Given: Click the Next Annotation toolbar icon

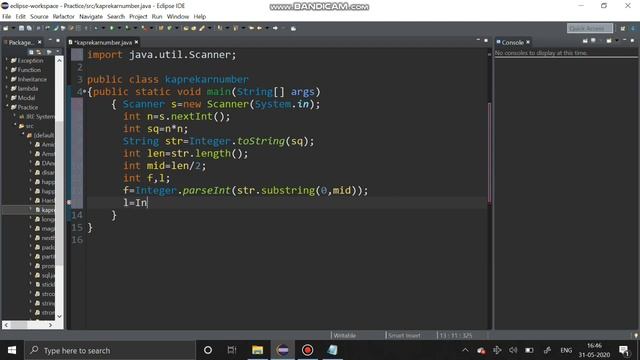Looking at the screenshot, I should [220, 28].
